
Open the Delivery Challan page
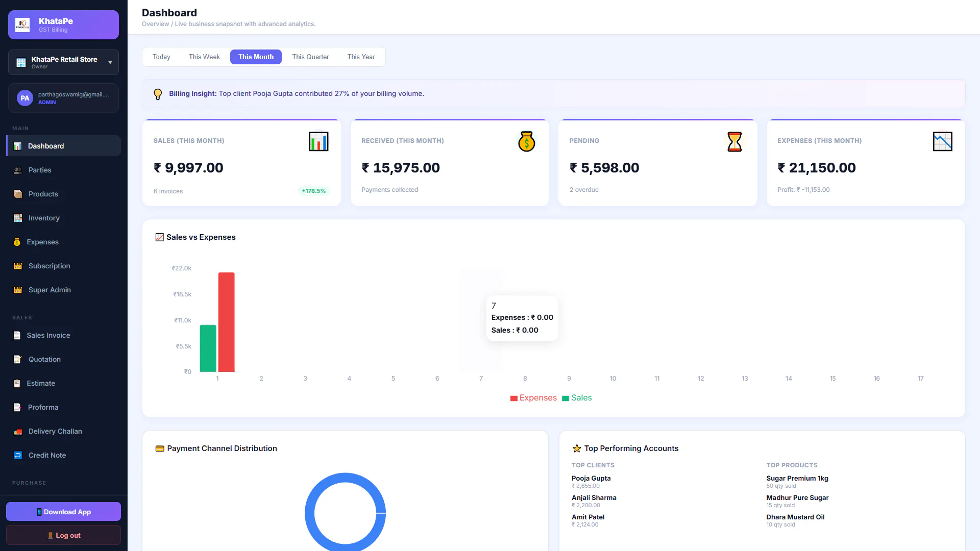[x=63, y=431]
